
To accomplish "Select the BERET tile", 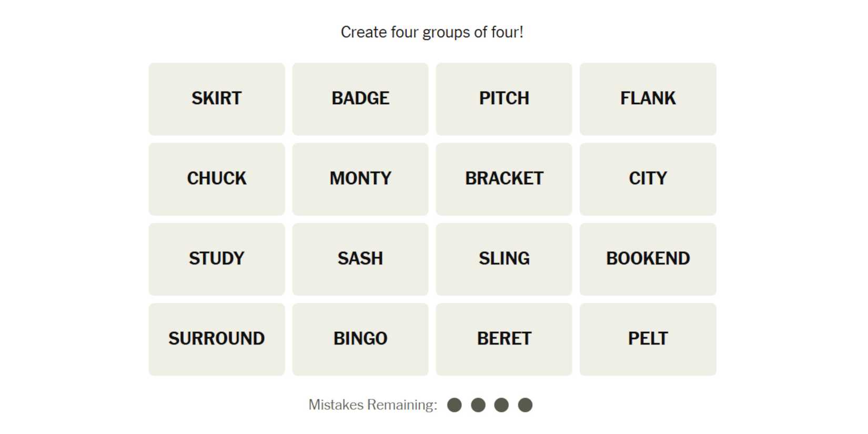I will 504,339.
